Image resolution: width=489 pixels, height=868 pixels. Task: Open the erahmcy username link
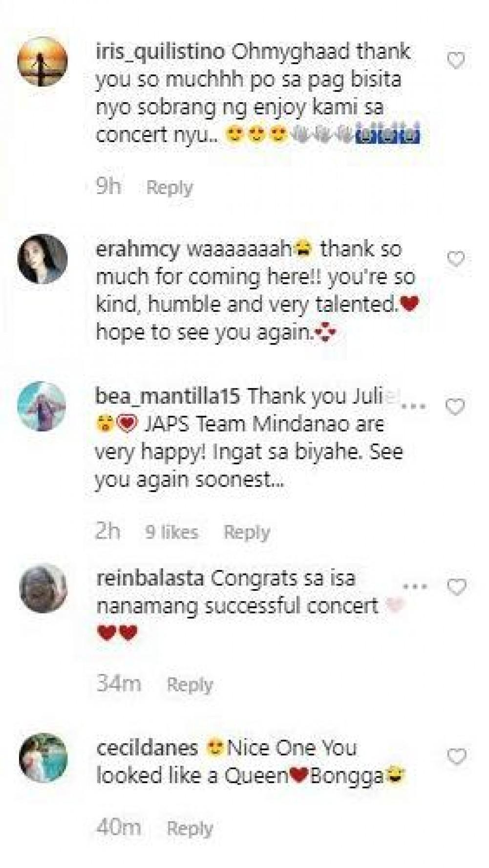pos(138,250)
